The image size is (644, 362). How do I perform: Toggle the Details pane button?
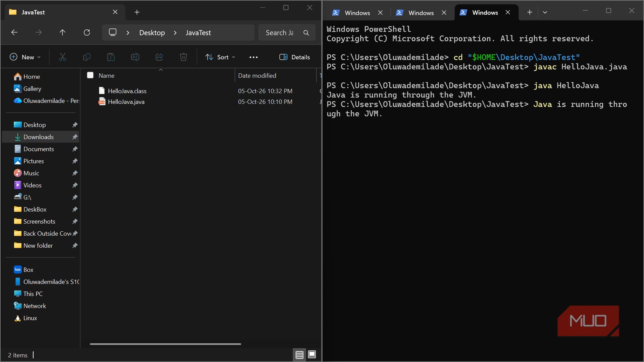pos(295,57)
